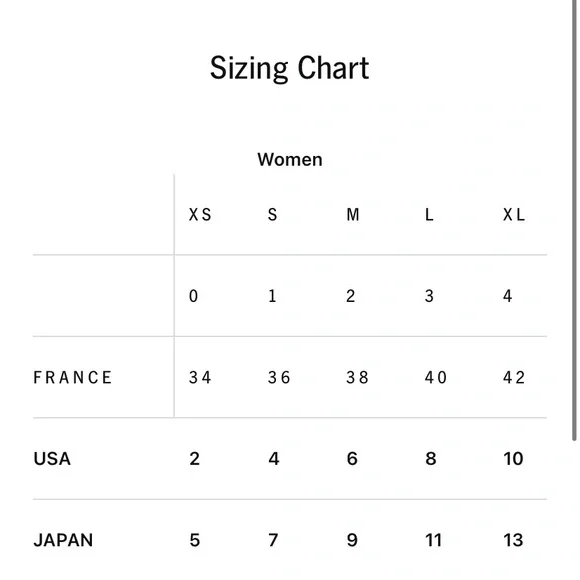Select the M size column header
580x580 pixels.
coord(353,215)
